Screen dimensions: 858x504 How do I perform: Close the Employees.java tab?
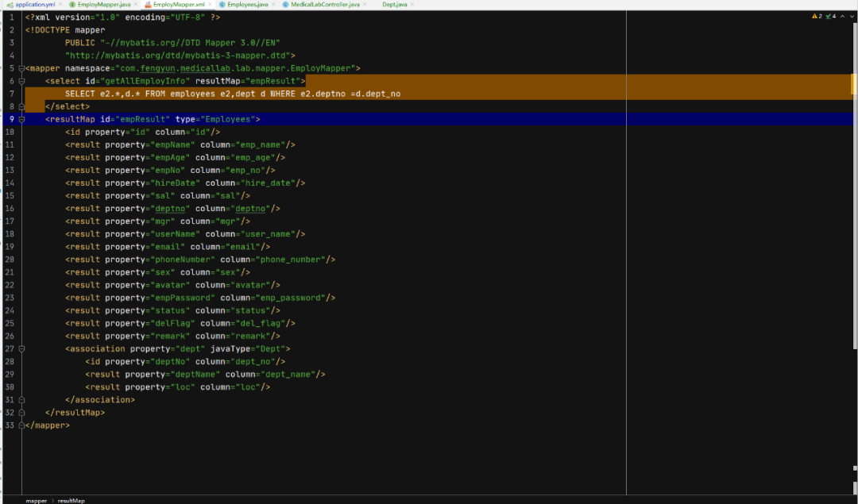pos(273,5)
